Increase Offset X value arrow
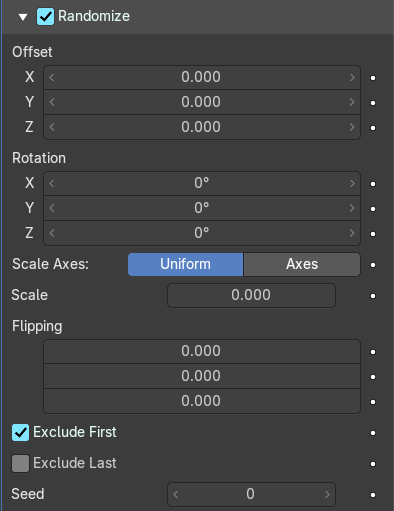Image resolution: width=394 pixels, height=511 pixels. pos(352,77)
